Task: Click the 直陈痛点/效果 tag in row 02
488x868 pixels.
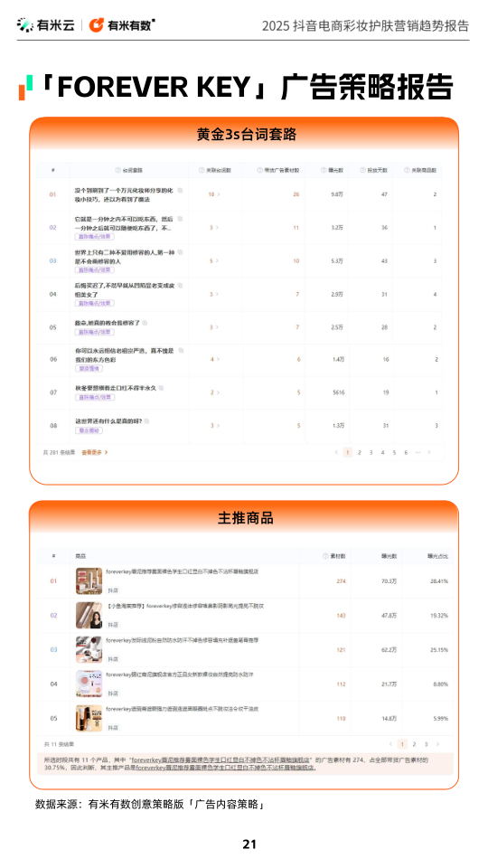Action: click(x=95, y=236)
